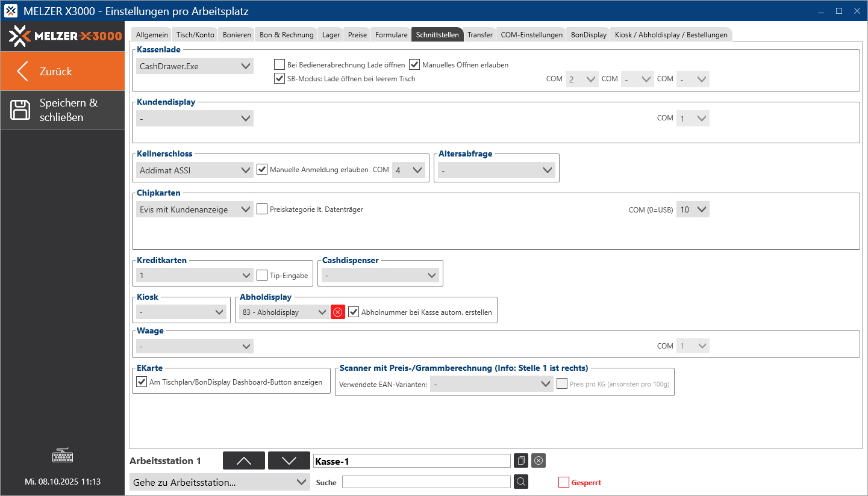Click the date and time in sidebar

point(63,482)
